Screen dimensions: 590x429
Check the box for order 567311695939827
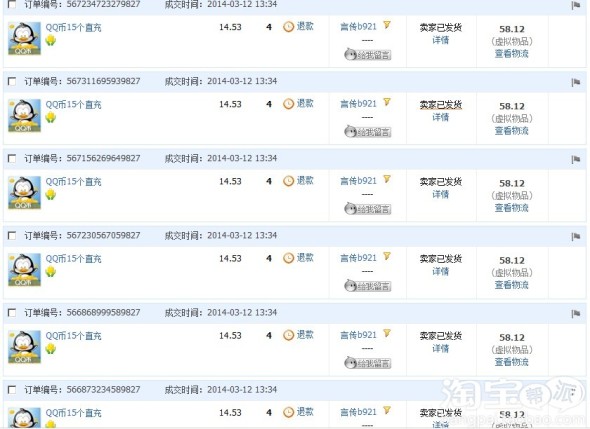coord(12,81)
